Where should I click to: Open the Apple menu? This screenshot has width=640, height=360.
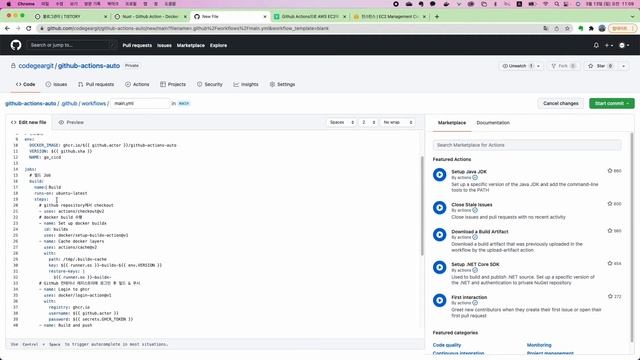[9, 4]
